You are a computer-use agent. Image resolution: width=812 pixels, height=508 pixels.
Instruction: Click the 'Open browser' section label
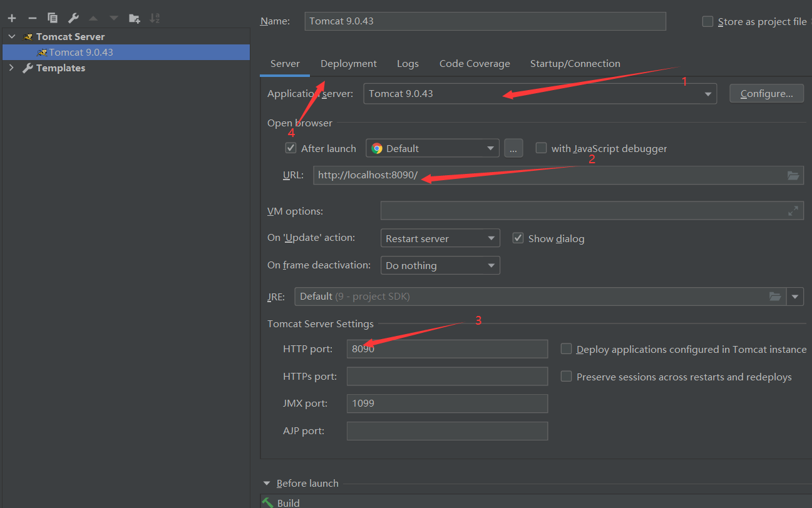[300, 123]
